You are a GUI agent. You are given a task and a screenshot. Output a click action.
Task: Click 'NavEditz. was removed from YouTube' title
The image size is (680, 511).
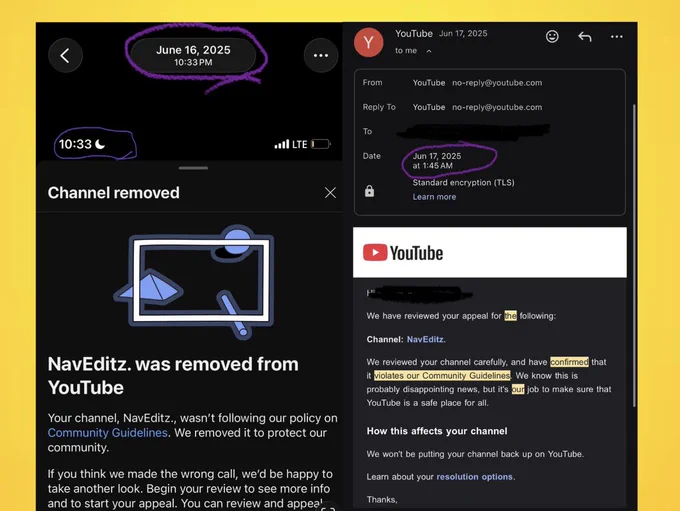(x=173, y=376)
